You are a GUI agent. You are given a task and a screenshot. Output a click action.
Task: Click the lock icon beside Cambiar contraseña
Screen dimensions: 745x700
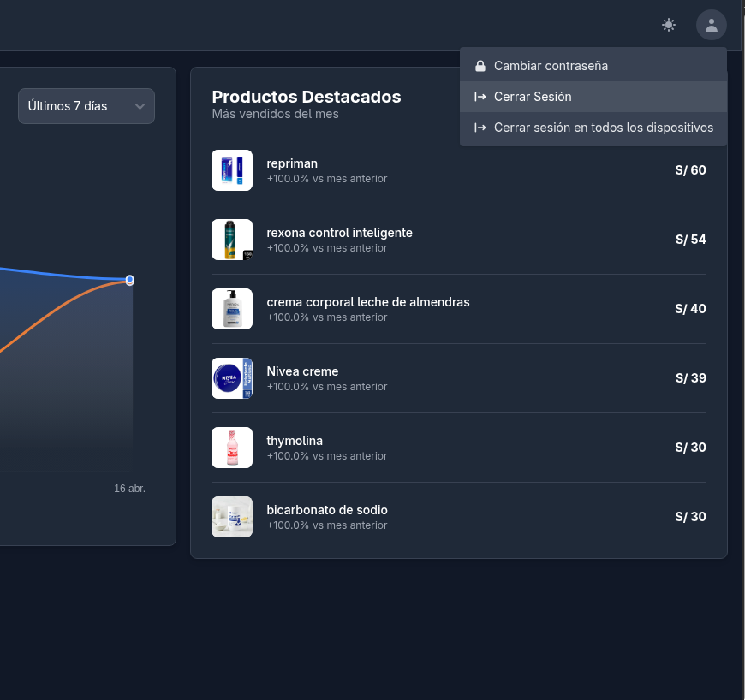tap(480, 66)
